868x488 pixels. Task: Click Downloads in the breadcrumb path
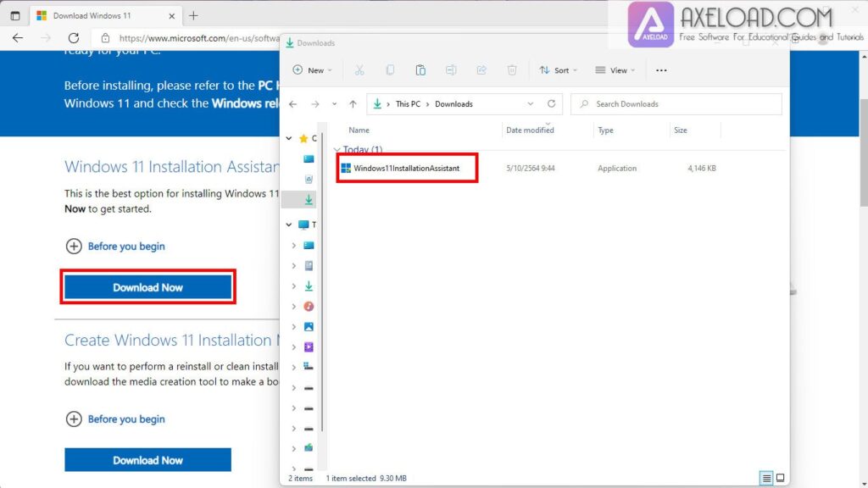pyautogui.click(x=453, y=104)
